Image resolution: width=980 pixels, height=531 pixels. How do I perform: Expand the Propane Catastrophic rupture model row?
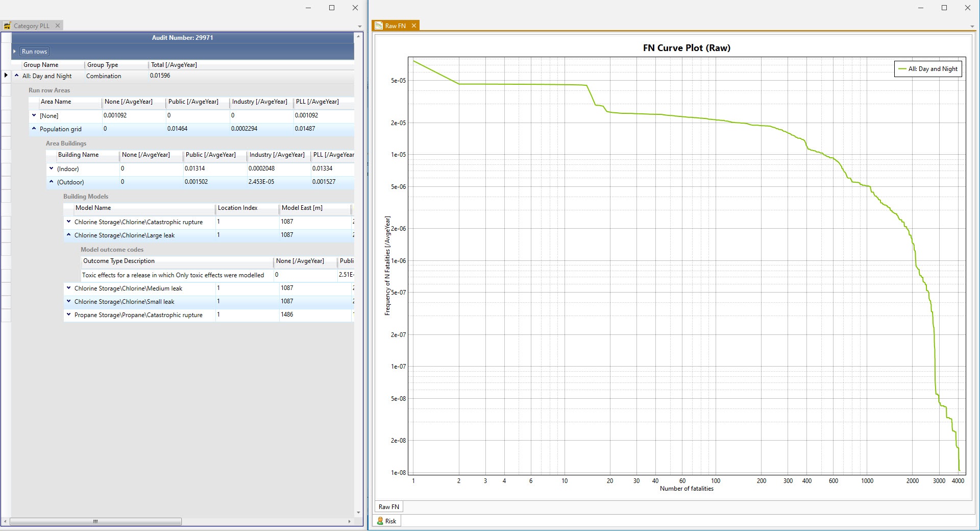pyautogui.click(x=69, y=315)
